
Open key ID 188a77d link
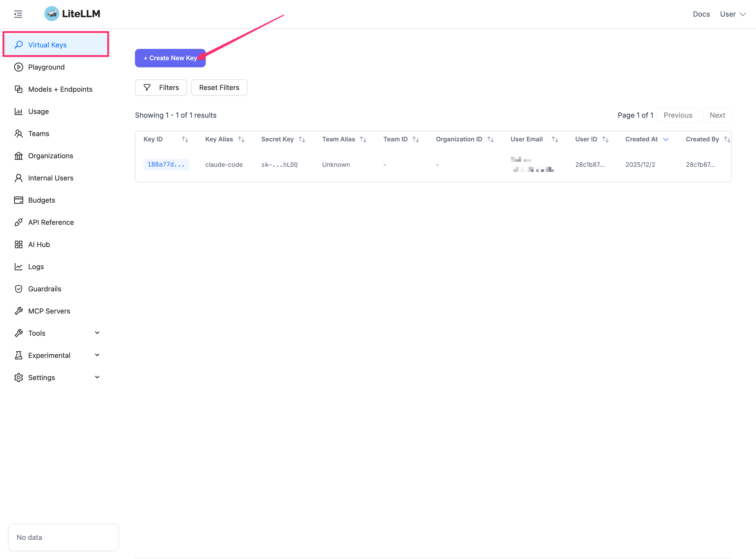[x=166, y=165]
